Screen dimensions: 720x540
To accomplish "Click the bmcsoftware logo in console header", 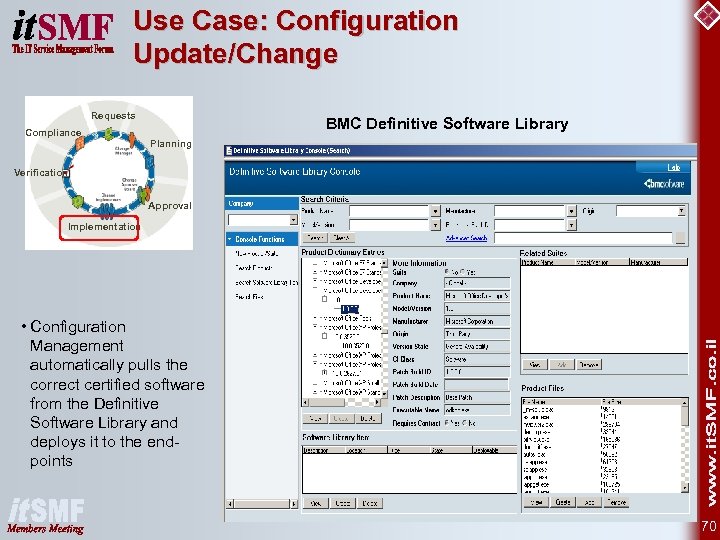I will [664, 184].
